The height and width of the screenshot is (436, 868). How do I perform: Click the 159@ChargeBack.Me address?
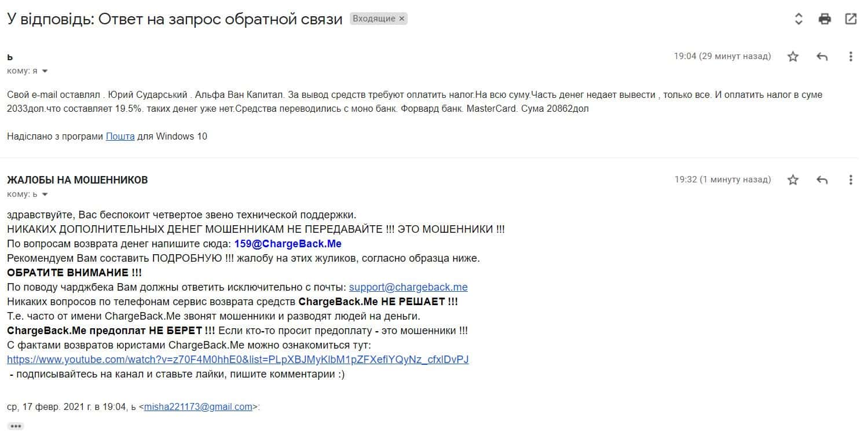288,244
